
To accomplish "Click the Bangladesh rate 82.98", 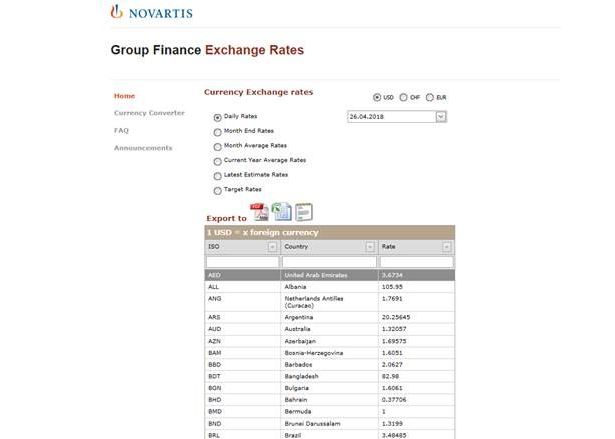I will pyautogui.click(x=417, y=376).
